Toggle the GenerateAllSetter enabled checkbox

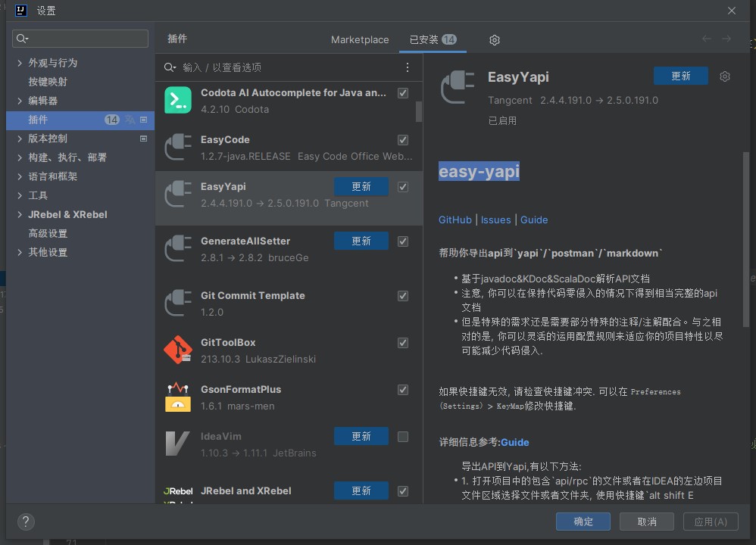point(403,241)
